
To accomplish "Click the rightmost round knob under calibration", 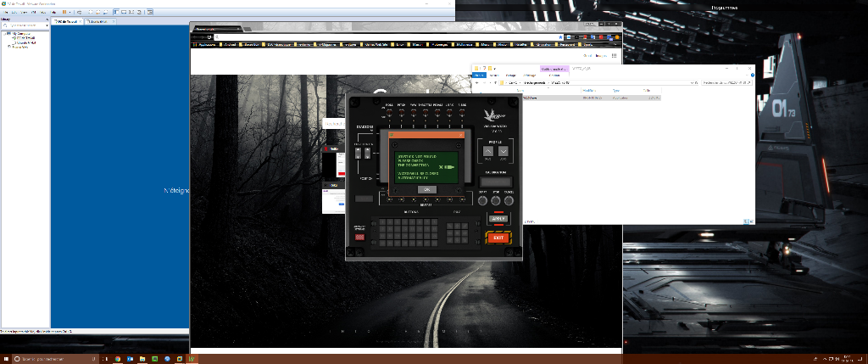I will (509, 200).
